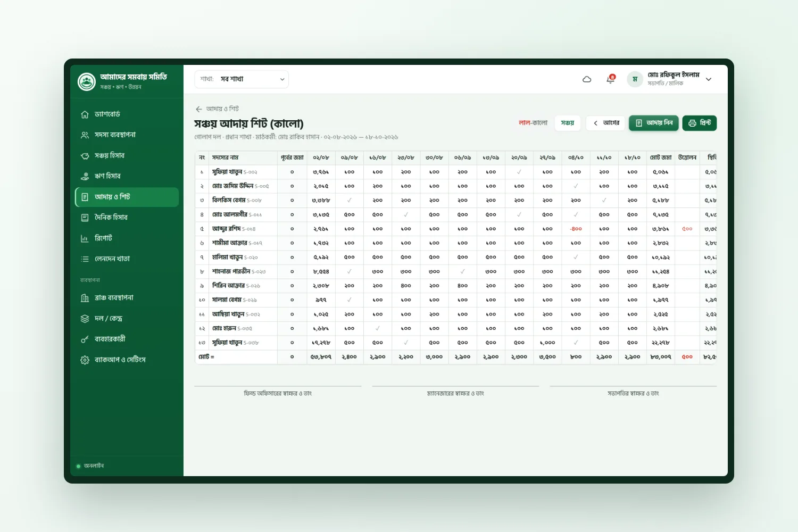The image size is (798, 532).
Task: Click red ৫০০ withdrawal in আব্দুর রশিদ row
Action: click(687, 229)
